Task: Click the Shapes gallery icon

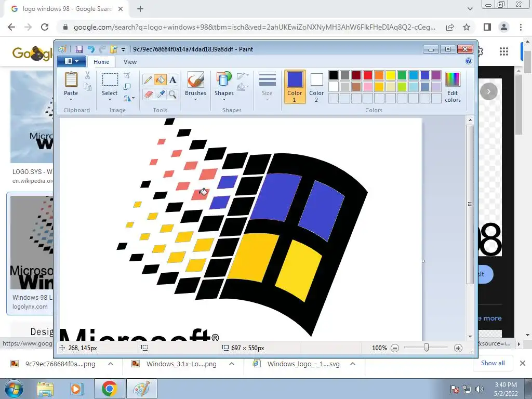Action: (x=224, y=79)
